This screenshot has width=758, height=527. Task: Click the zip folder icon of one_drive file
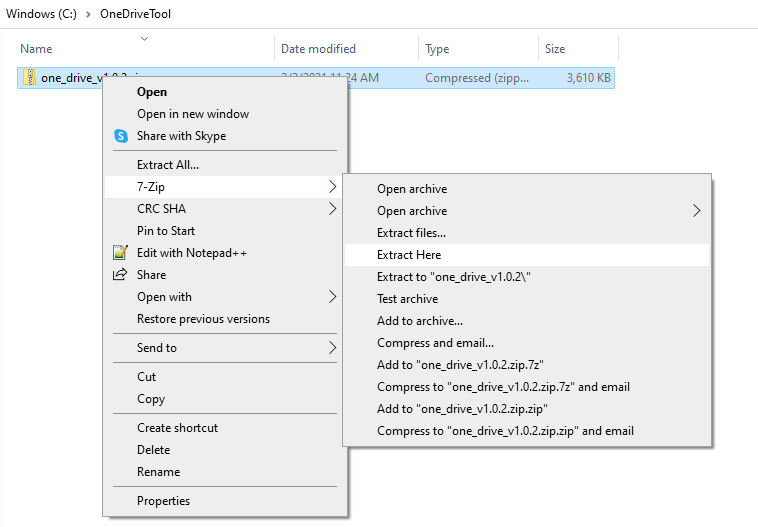(x=30, y=77)
